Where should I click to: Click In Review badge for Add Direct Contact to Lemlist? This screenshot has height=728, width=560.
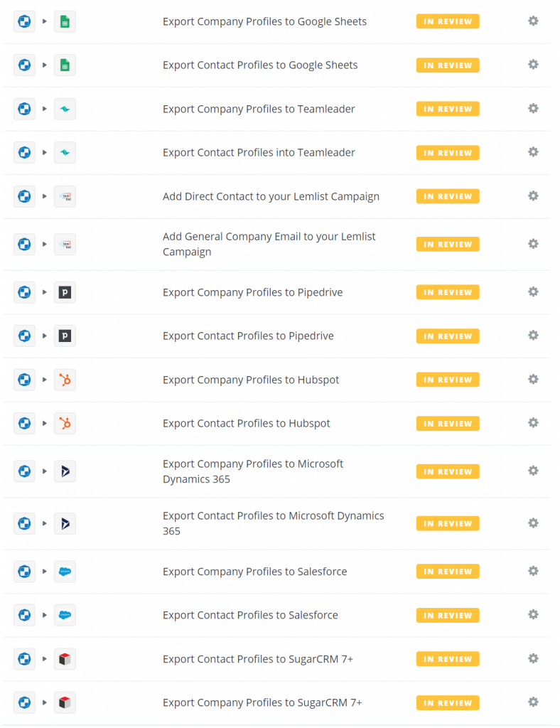click(448, 196)
